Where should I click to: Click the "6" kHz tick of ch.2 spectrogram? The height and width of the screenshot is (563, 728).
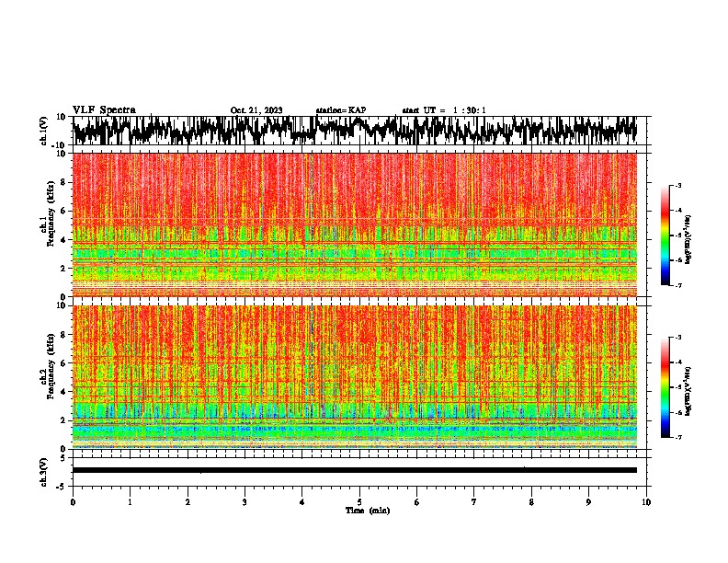(64, 363)
